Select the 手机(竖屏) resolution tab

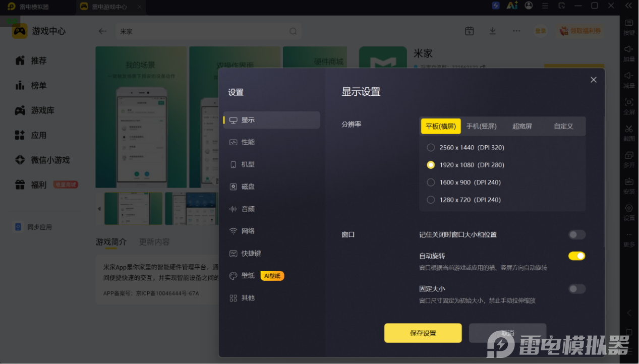click(x=481, y=126)
